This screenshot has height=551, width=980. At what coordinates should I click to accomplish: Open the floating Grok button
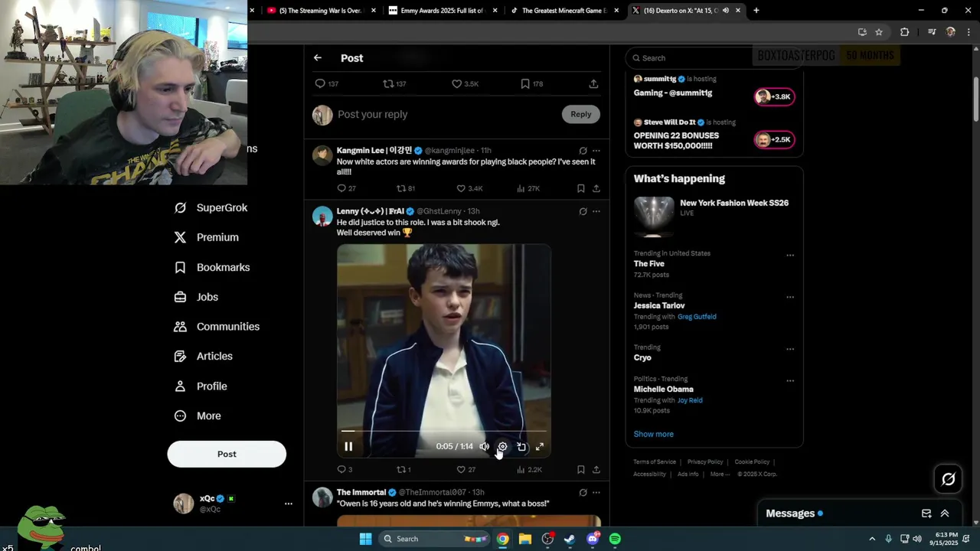pyautogui.click(x=948, y=479)
